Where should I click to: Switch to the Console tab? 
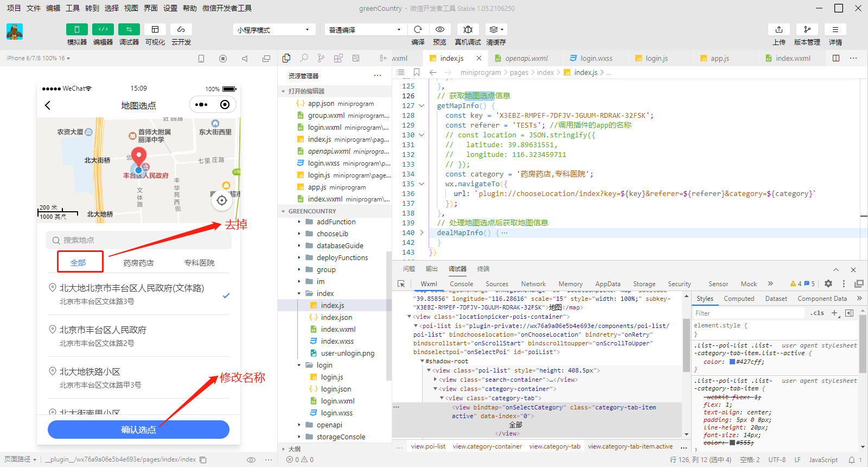(461, 283)
